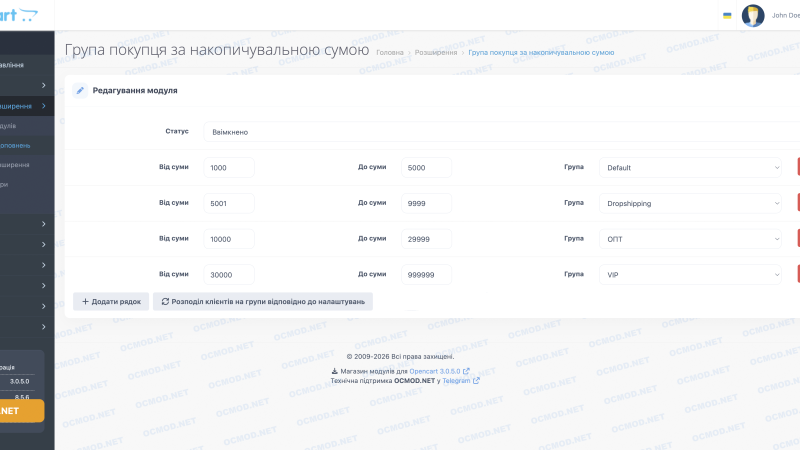The image size is (800, 450).
Task: Click the Статус label
Action: point(177,131)
